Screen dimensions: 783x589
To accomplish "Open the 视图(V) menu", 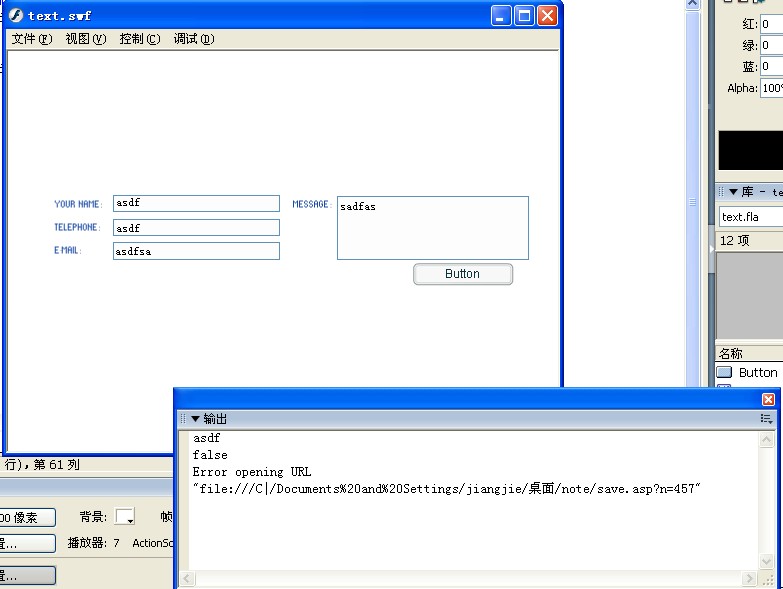I will 86,39.
